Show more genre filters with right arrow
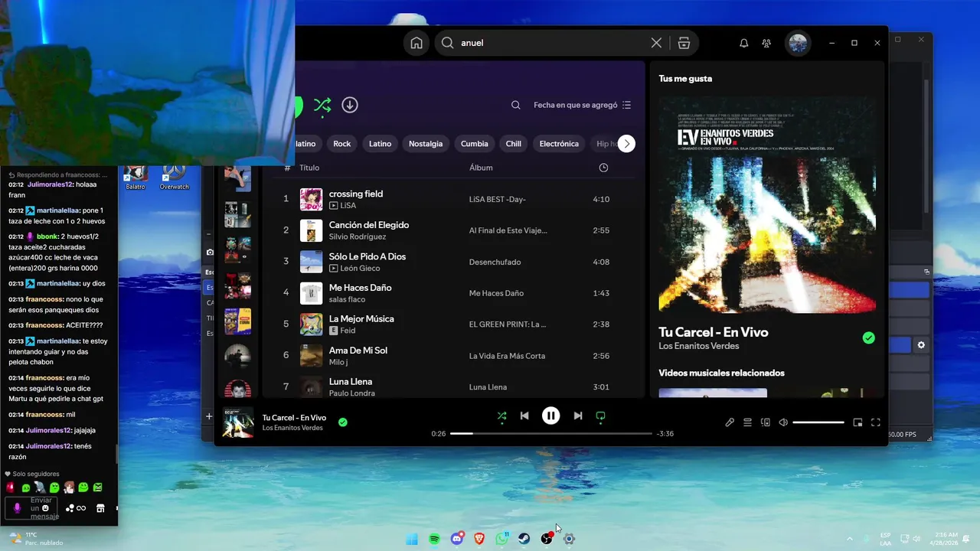 (626, 144)
